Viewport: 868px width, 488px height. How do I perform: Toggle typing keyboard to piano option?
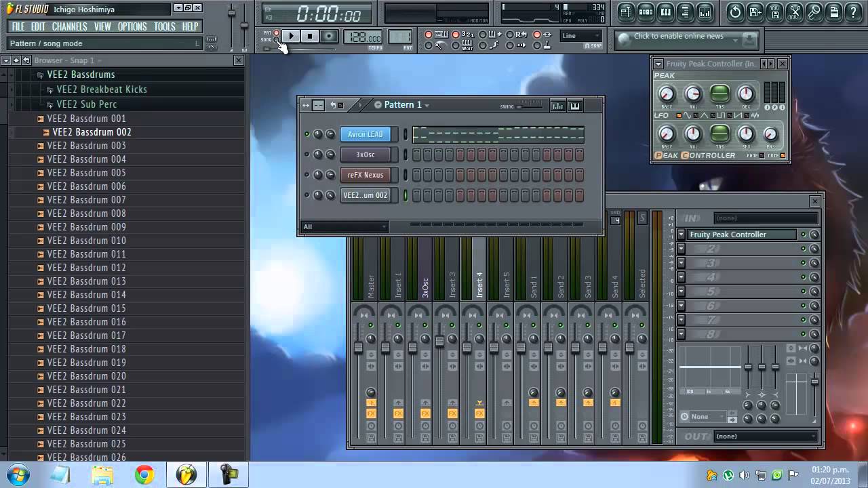click(x=428, y=35)
